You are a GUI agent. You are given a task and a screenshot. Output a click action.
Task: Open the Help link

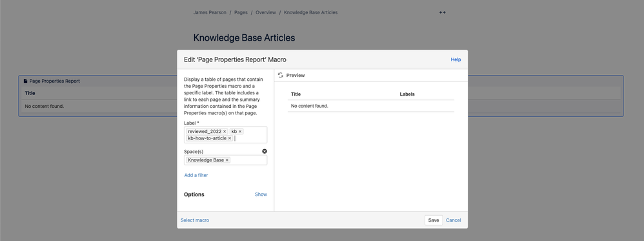coord(456,59)
